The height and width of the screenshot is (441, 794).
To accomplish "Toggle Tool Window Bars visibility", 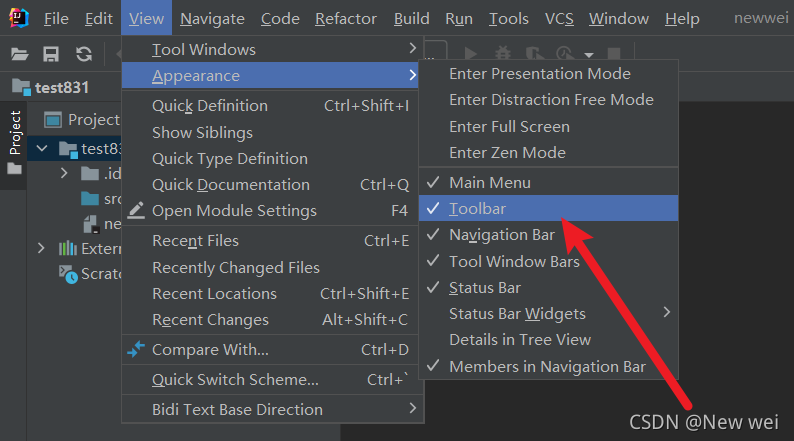I will click(514, 261).
